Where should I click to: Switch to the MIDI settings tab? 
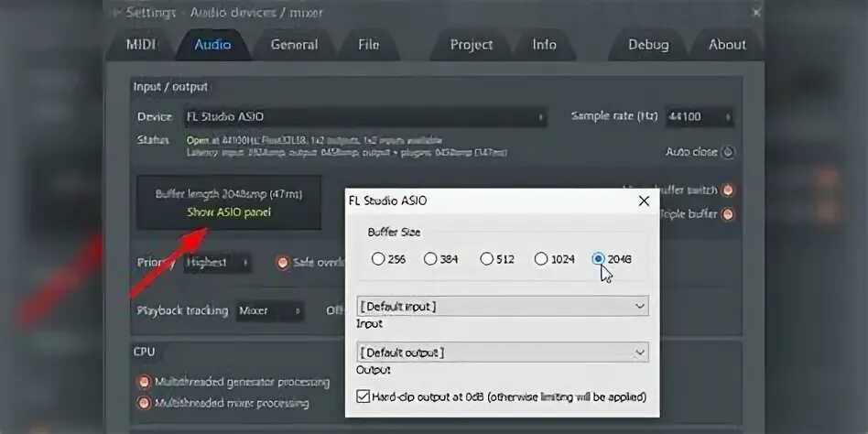coord(141,45)
